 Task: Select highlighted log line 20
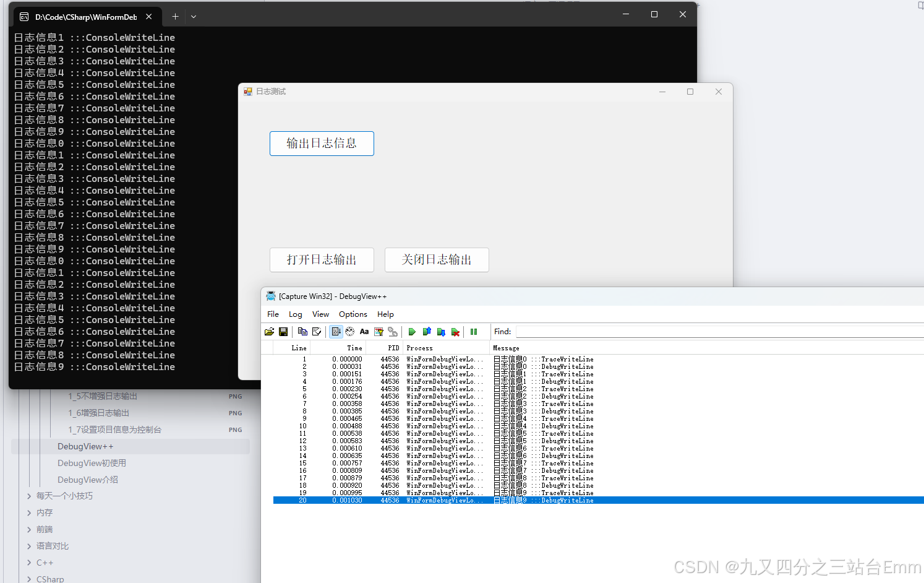pyautogui.click(x=599, y=500)
